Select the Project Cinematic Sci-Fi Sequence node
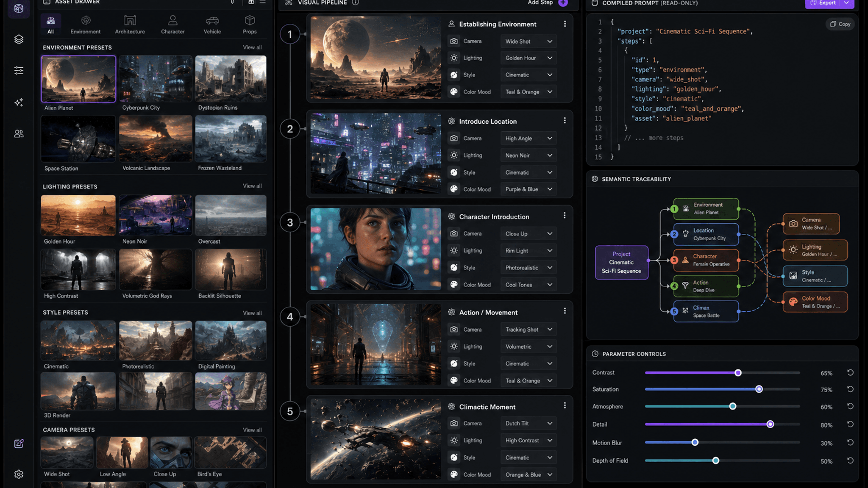This screenshot has width=868, height=488. [621, 263]
